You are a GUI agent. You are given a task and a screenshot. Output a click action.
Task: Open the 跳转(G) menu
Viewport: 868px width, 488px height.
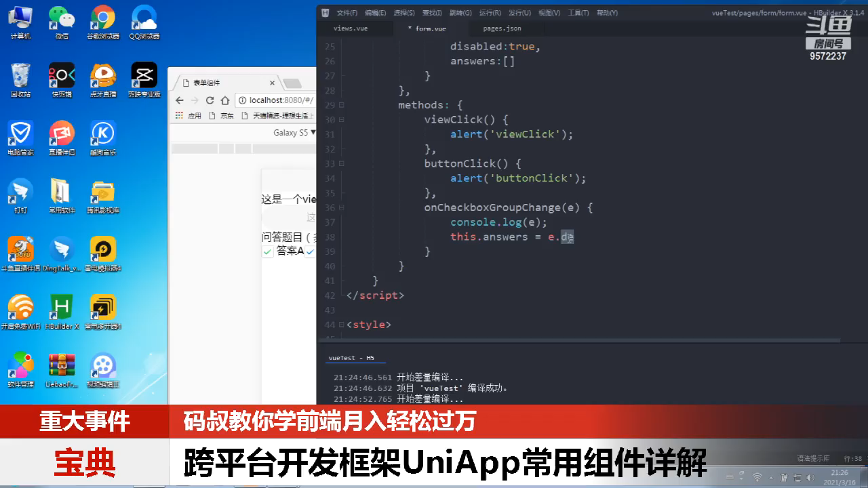[460, 13]
